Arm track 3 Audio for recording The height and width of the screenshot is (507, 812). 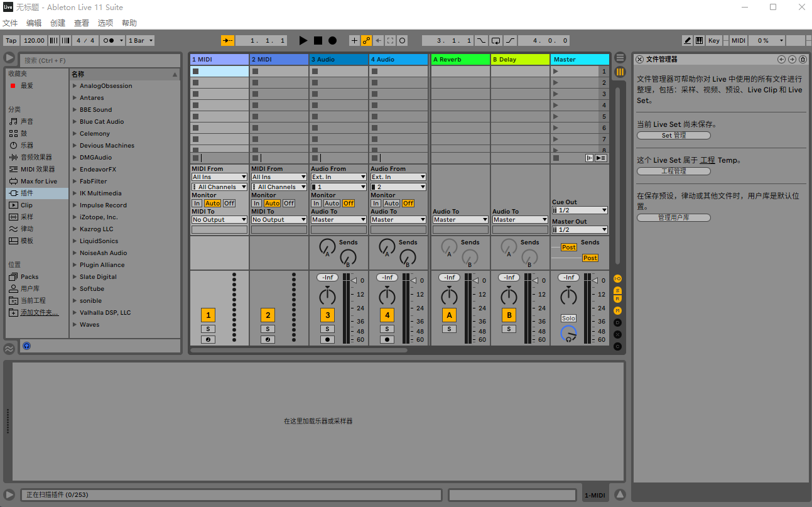coord(327,339)
